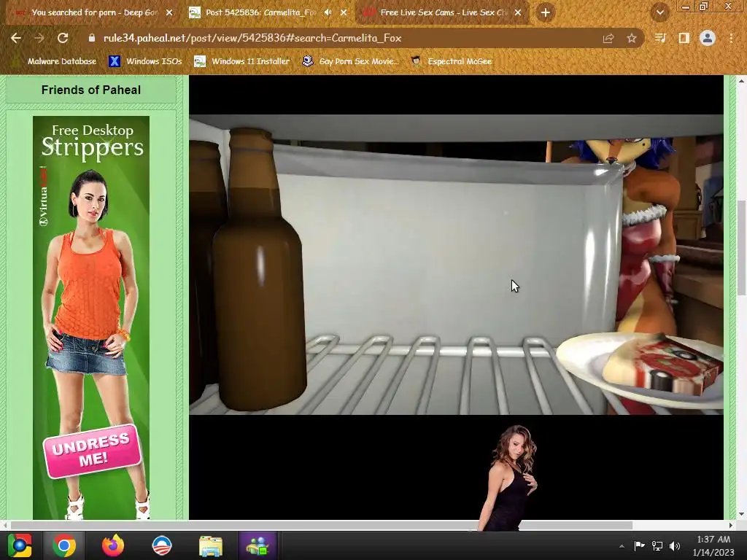Viewport: 747px width, 560px height.
Task: Open the Espectral McGee bookmark
Action: point(452,61)
